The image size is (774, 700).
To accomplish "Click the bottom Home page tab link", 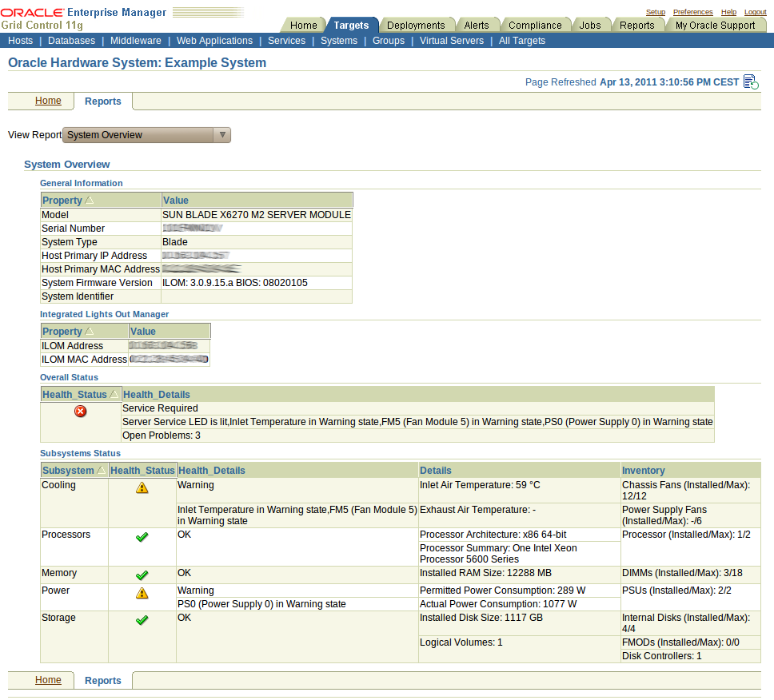I will (x=48, y=680).
